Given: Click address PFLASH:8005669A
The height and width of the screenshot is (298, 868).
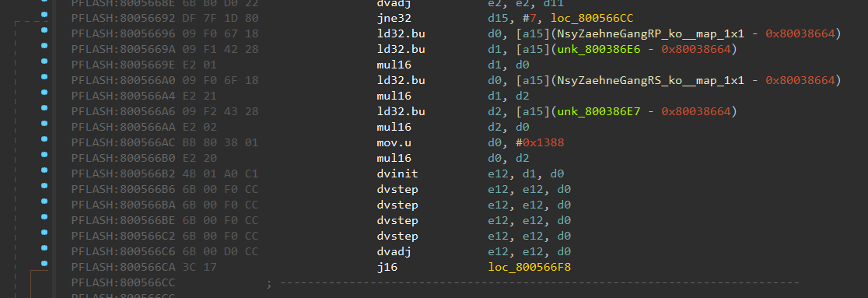Looking at the screenshot, I should point(123,49).
